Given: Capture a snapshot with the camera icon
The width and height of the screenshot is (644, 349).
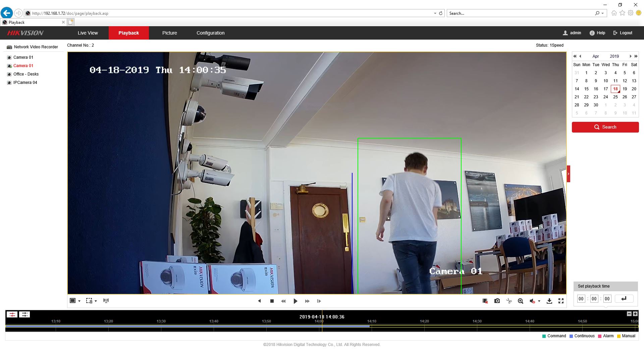Looking at the screenshot, I should (497, 301).
